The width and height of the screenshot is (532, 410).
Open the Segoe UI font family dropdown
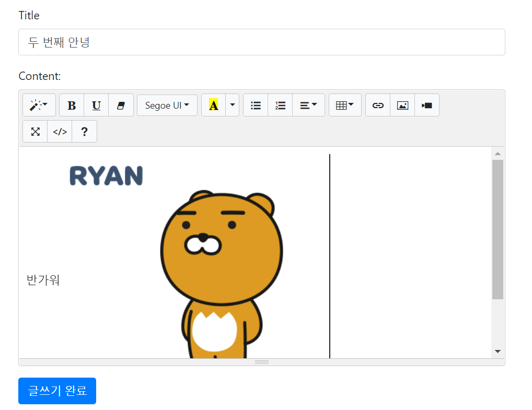(167, 105)
